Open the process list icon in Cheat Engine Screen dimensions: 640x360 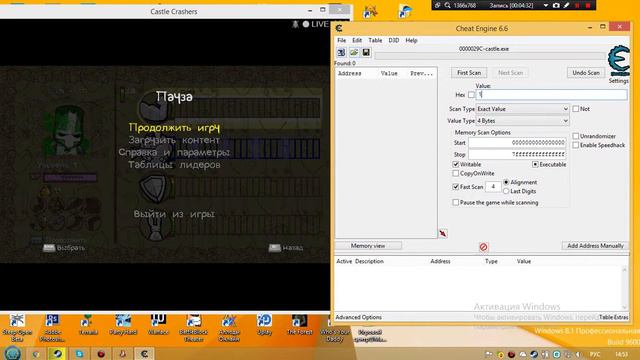click(x=341, y=52)
